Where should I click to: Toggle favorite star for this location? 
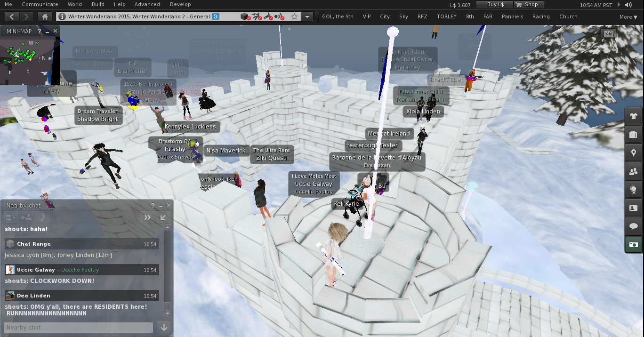pos(294,16)
